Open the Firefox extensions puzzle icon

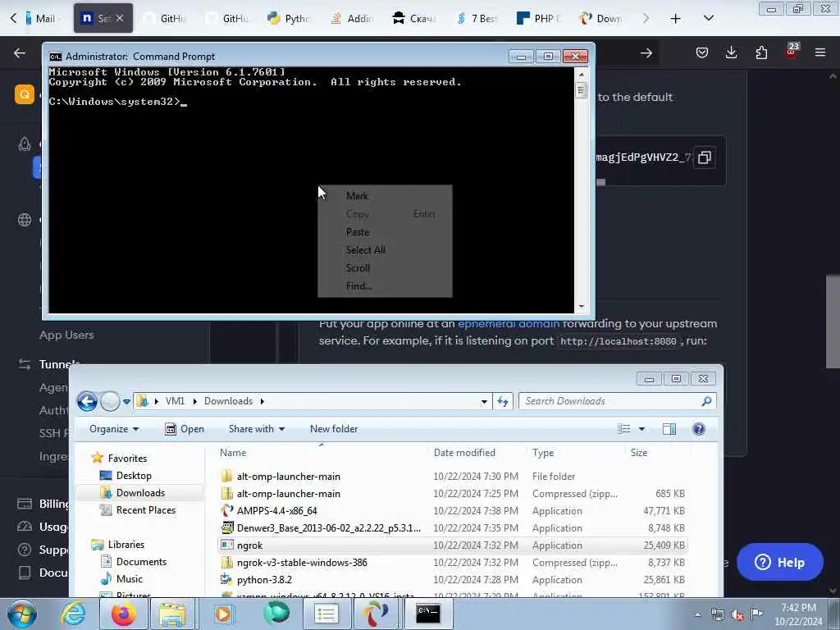coord(761,52)
